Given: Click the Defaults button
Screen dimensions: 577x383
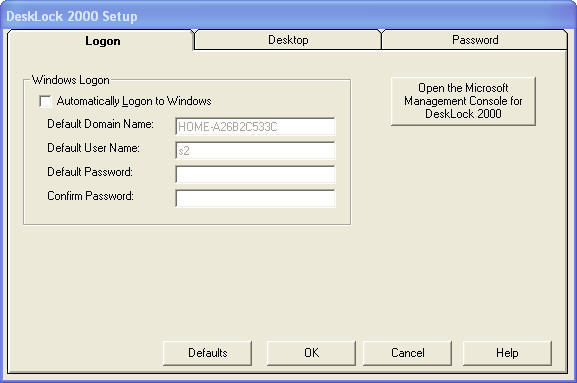Looking at the screenshot, I should coord(208,353).
